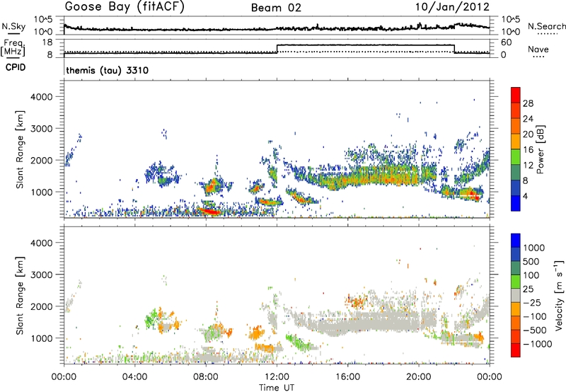
Task: Click the Nave legend label
Action: coord(538,50)
